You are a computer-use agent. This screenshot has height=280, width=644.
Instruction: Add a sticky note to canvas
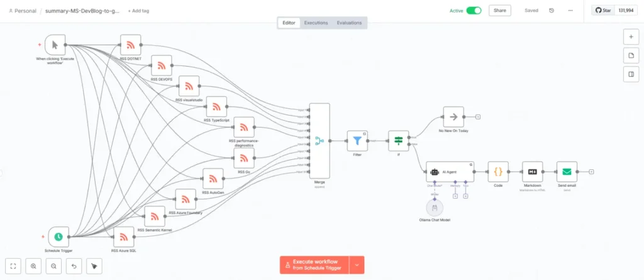[631, 55]
